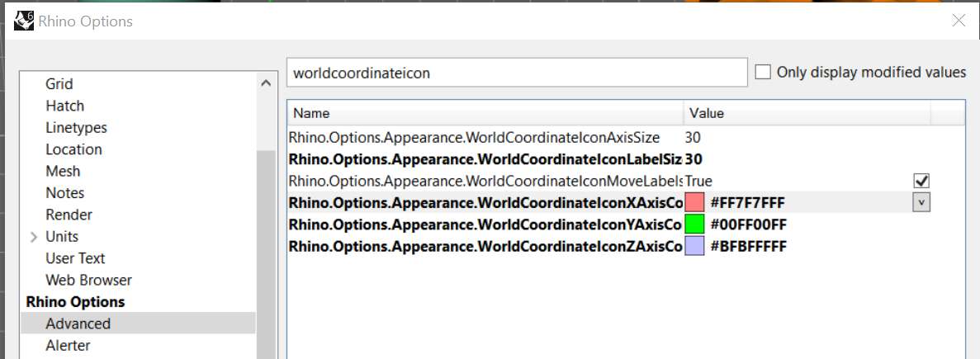Click the red XAxis color swatch
The image size is (980, 359).
pyautogui.click(x=694, y=202)
